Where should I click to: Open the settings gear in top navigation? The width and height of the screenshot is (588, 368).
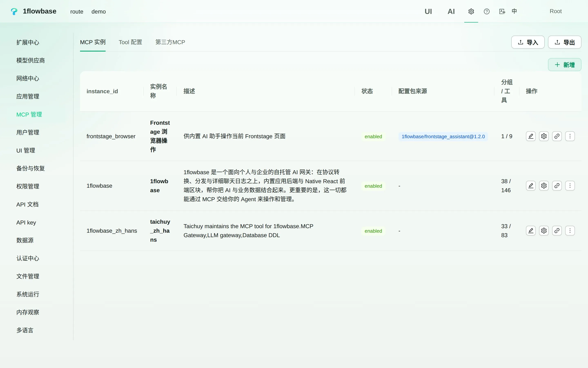[471, 11]
